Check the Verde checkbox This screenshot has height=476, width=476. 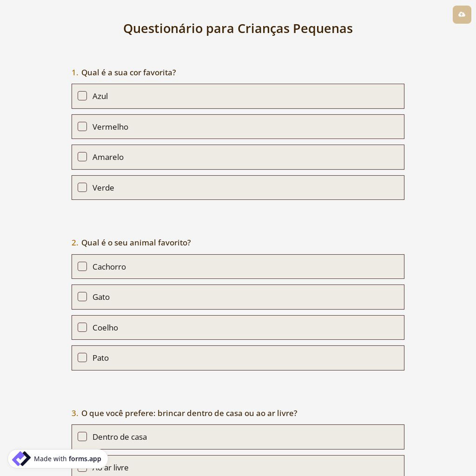(82, 187)
